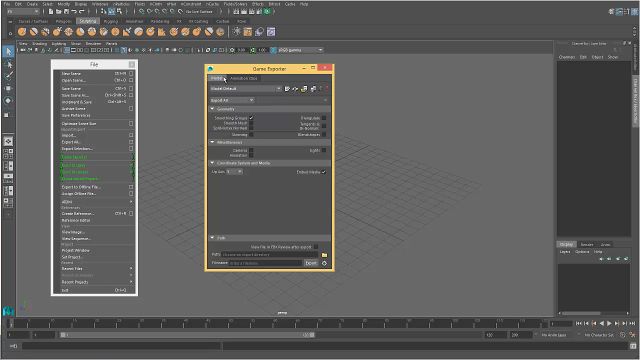
Task: Check the View file in FBX Review option
Action: [316, 247]
